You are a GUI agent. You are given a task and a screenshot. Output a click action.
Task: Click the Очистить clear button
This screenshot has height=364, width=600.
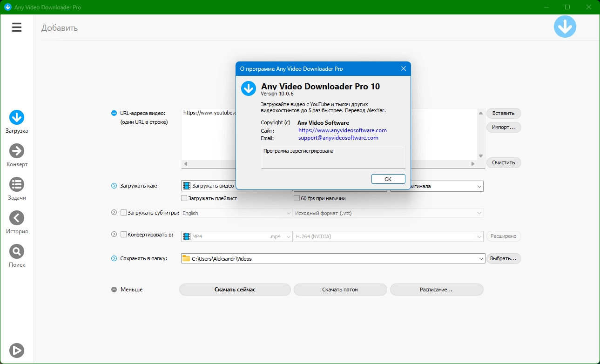[x=504, y=162]
